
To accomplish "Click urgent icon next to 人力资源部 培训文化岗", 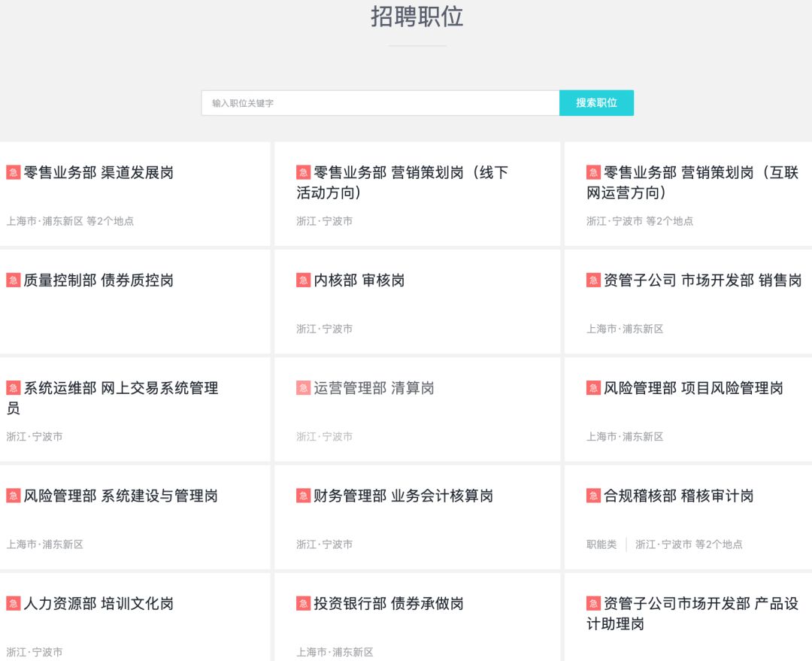I will pos(14,603).
